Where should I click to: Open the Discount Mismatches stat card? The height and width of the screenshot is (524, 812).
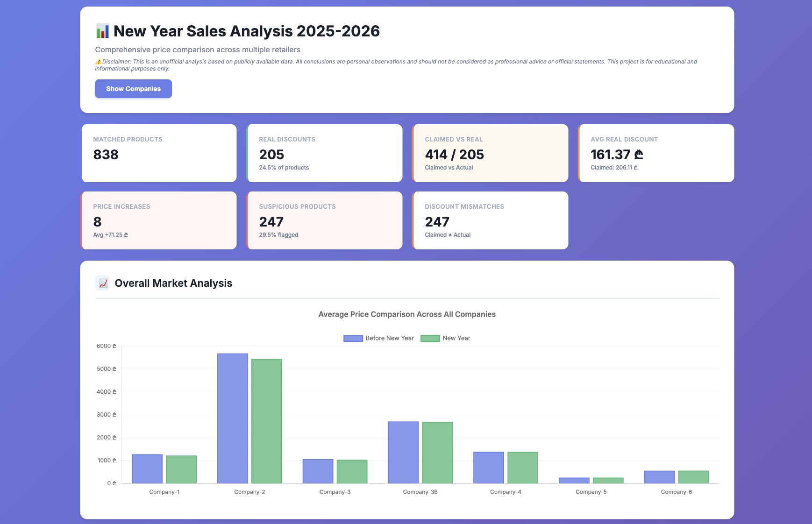(490, 220)
